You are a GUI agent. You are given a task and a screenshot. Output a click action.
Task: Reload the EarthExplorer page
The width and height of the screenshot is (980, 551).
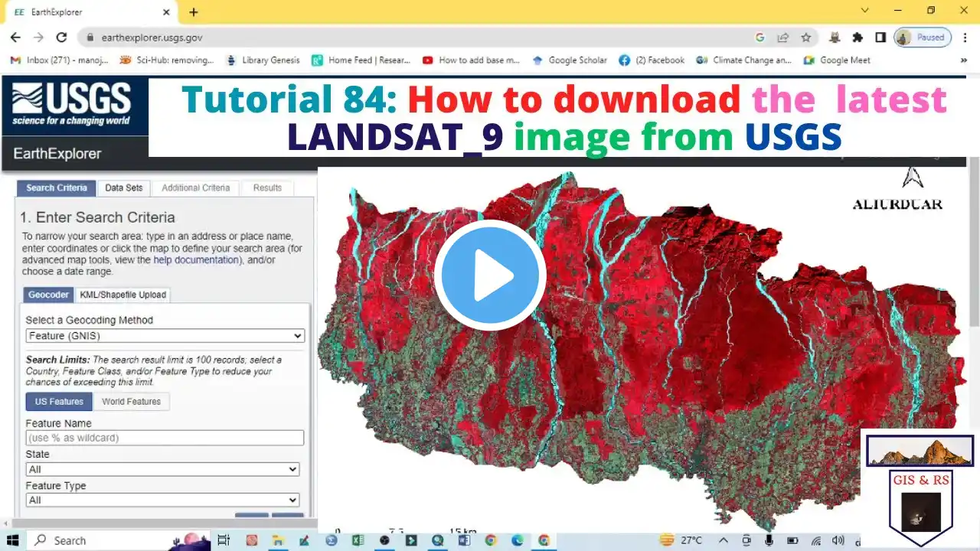(x=61, y=37)
